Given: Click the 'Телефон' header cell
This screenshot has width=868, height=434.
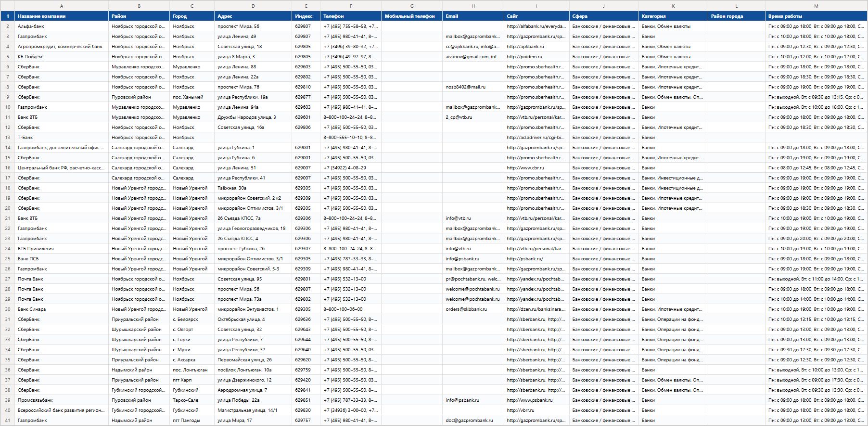Looking at the screenshot, I should pos(351,16).
